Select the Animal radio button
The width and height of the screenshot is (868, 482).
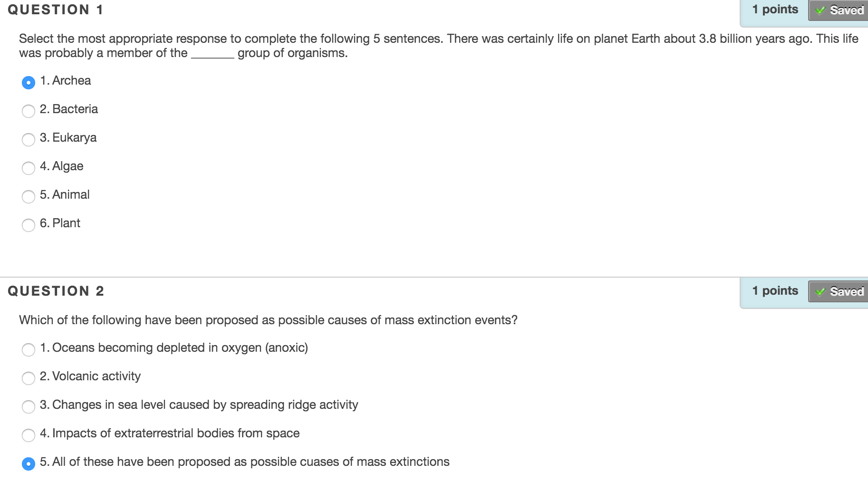(29, 197)
